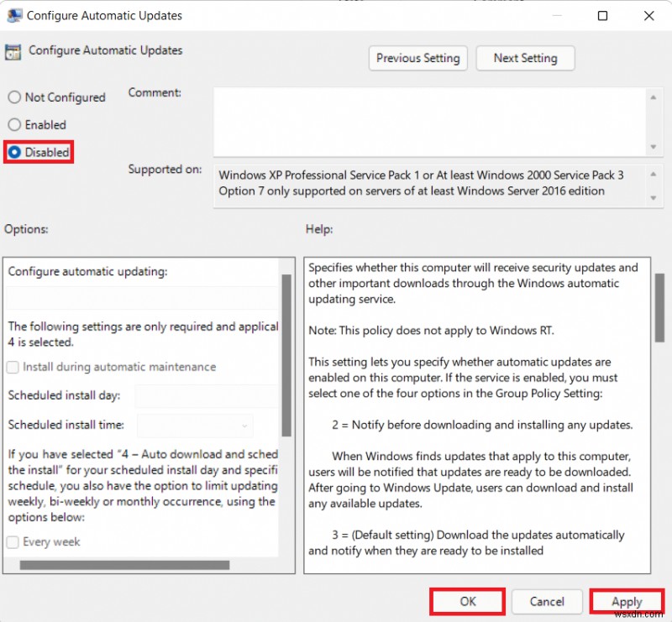672x622 pixels.
Task: Click '2 = Notify before downloading' help line
Action: pyautogui.click(x=482, y=425)
